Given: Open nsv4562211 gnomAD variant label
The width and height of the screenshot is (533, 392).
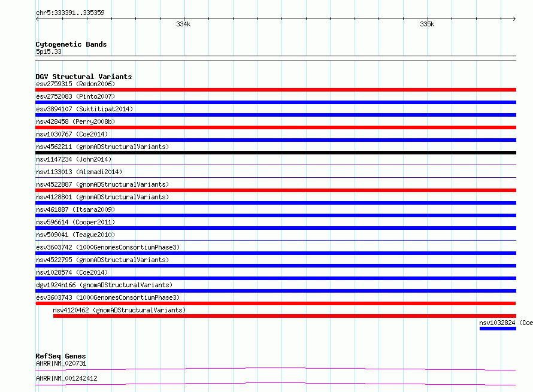Looking at the screenshot, I should tap(102, 147).
